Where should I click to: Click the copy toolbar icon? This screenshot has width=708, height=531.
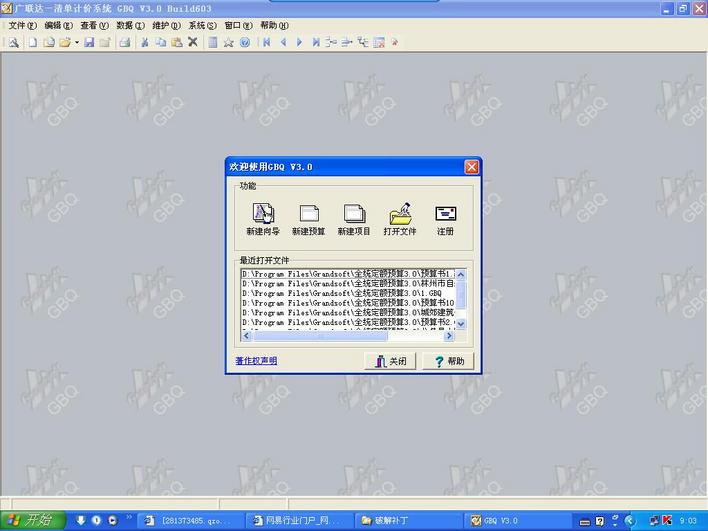point(161,42)
